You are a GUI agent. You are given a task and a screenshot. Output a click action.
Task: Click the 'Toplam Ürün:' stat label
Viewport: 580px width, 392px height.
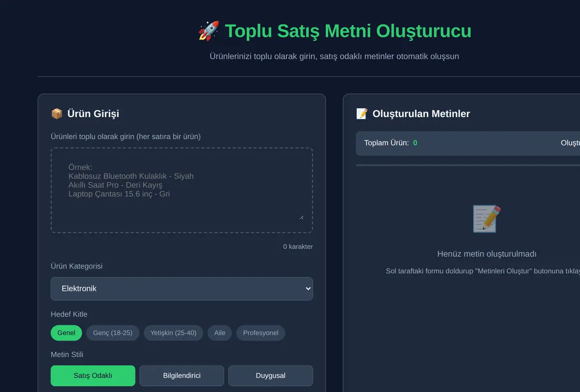(x=387, y=143)
